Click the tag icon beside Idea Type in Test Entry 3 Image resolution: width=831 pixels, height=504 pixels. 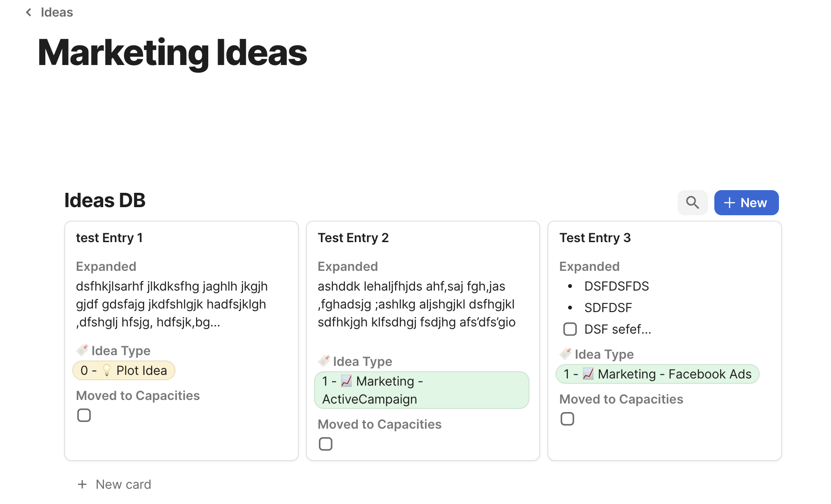(565, 354)
